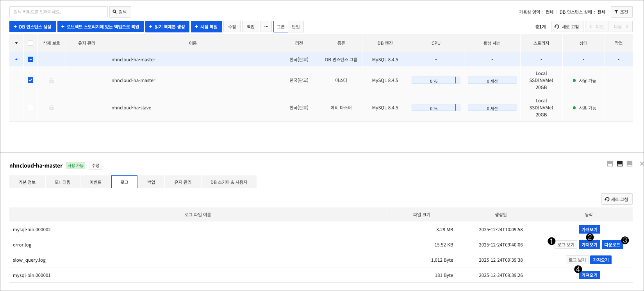Expand the header row dropdown arrow

[16, 43]
